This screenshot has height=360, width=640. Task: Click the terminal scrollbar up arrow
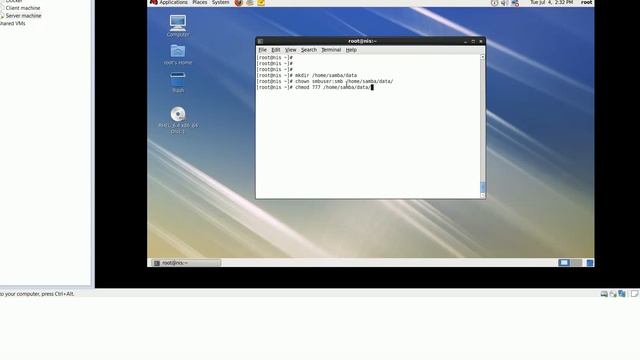(482, 57)
